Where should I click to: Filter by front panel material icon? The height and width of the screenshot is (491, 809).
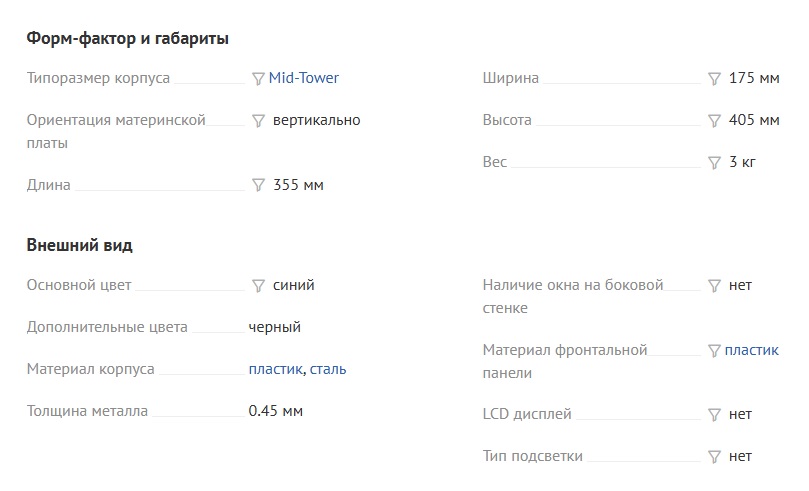714,350
